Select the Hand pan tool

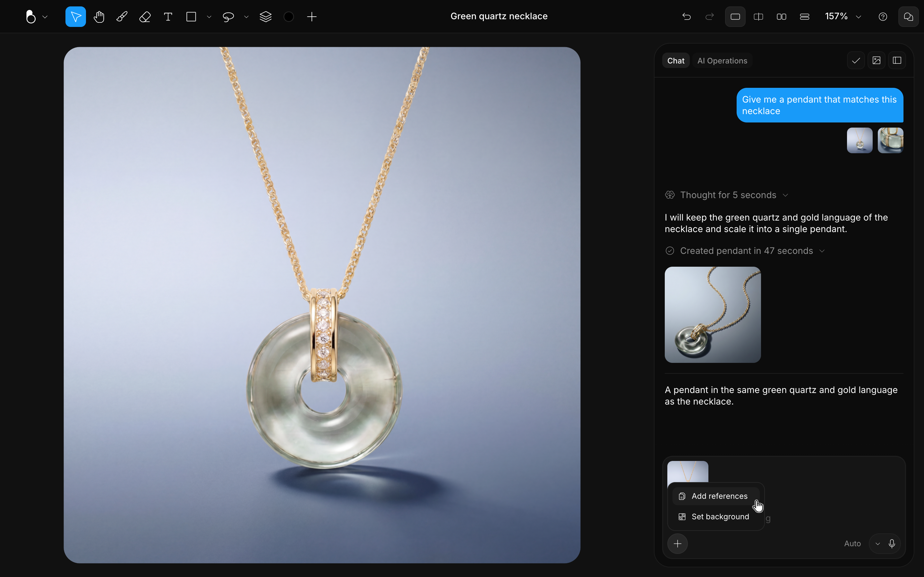pos(99,17)
